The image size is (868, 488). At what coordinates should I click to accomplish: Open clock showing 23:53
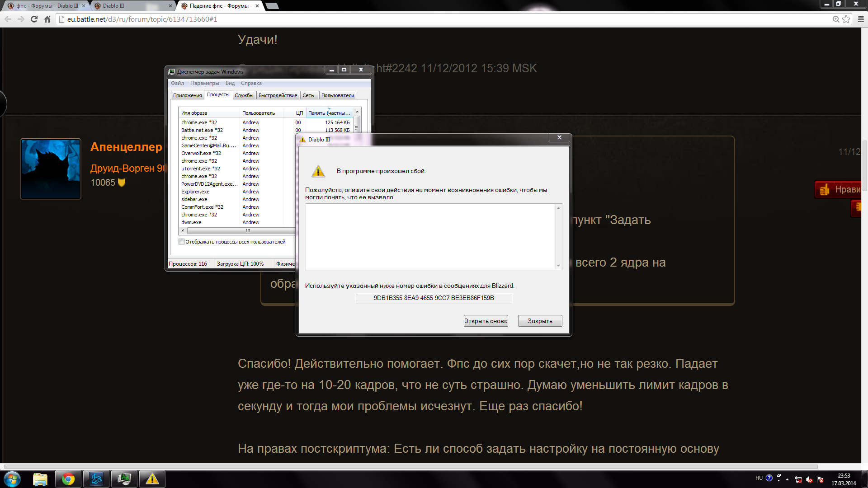point(844,479)
